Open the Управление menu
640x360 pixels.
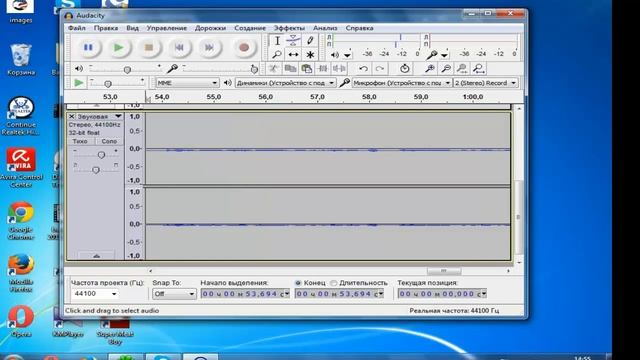point(167,28)
